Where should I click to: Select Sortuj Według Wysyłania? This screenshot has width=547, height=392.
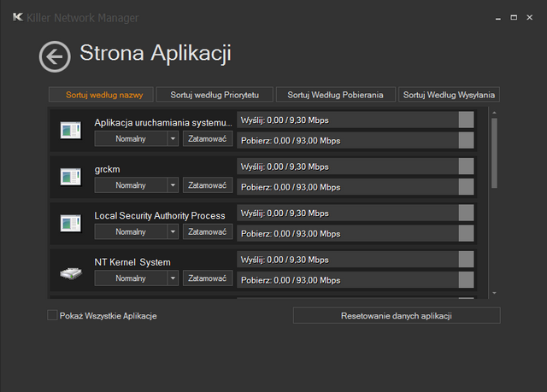[449, 95]
